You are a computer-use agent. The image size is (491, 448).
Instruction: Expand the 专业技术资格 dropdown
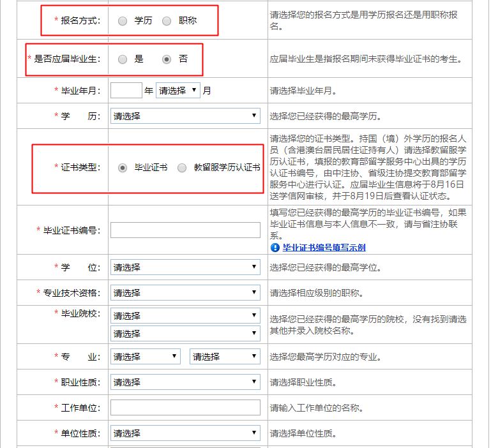(x=185, y=293)
